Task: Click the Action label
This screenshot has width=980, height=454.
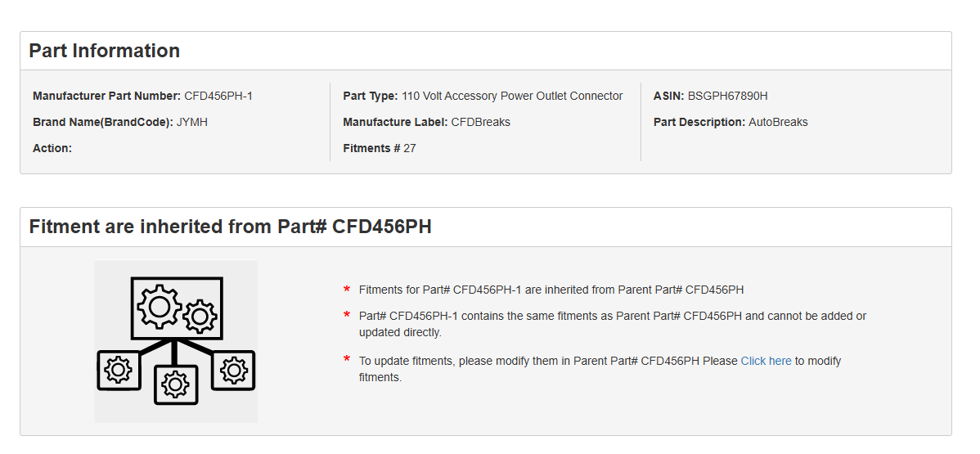Action: (x=52, y=148)
